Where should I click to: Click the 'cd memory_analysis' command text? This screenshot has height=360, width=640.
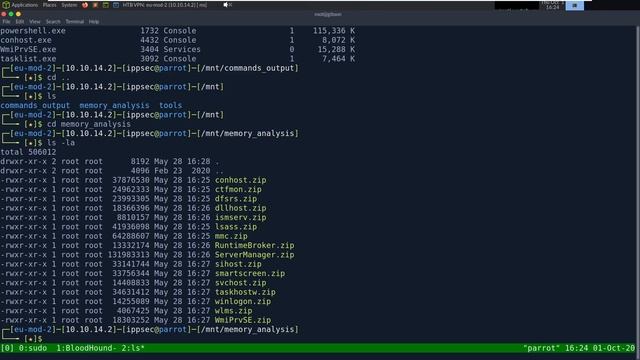click(89, 124)
